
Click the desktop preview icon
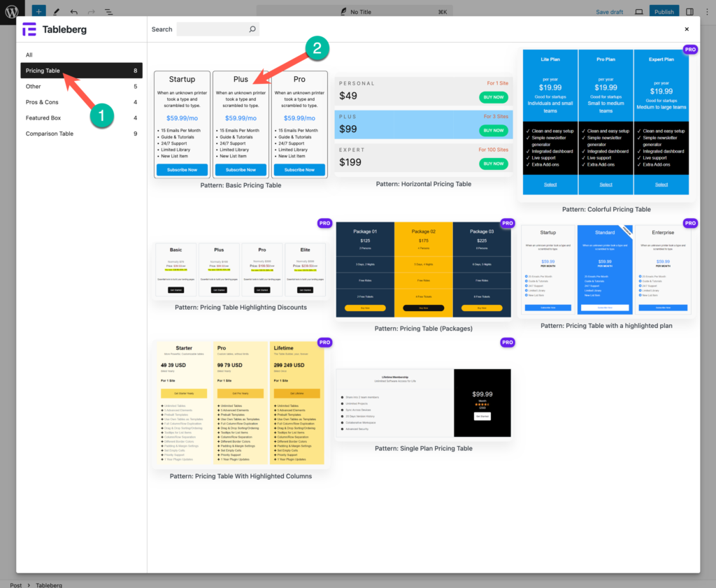coord(638,12)
